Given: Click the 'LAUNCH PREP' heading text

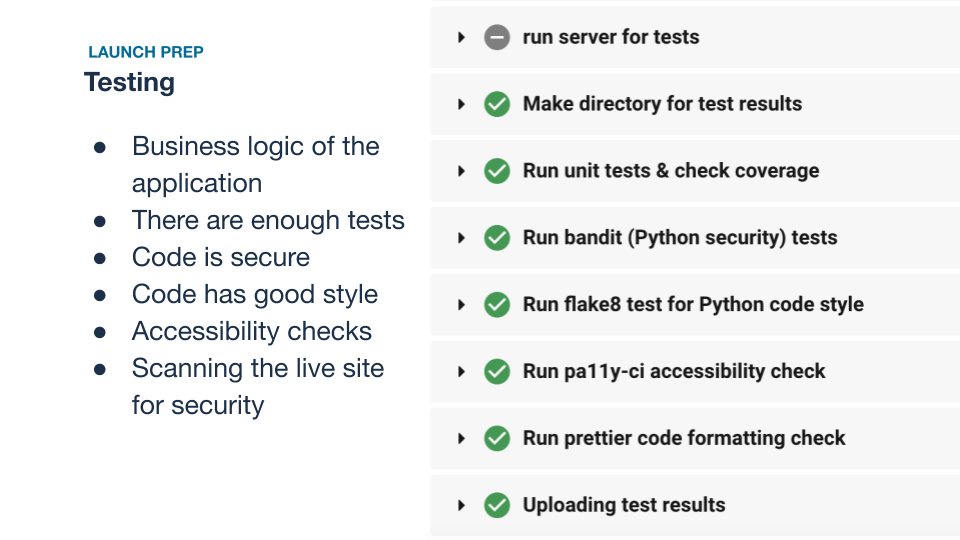Looking at the screenshot, I should pos(146,52).
